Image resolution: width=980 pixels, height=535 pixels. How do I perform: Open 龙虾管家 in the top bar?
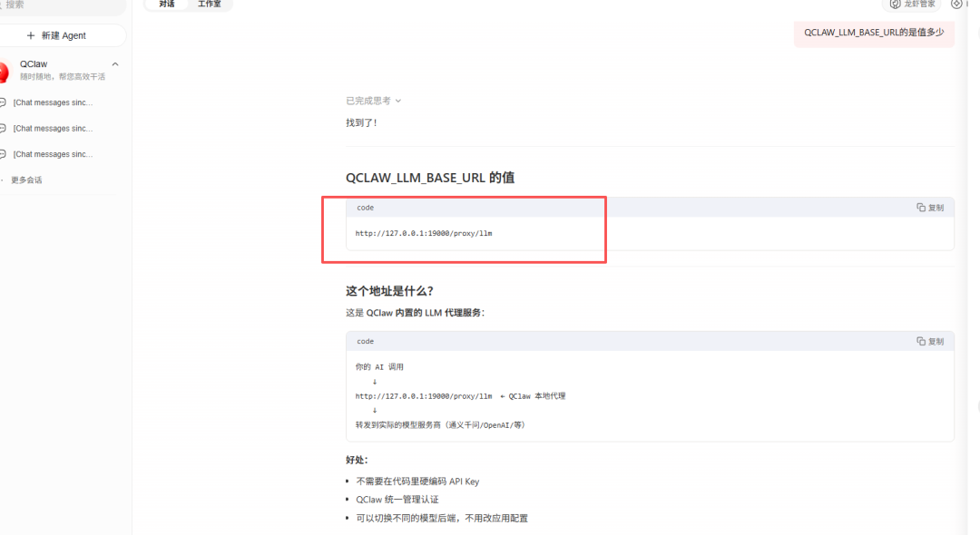click(x=913, y=4)
